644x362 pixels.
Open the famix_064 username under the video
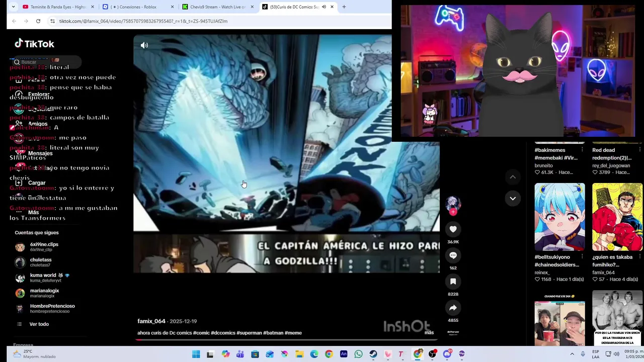[x=151, y=321]
